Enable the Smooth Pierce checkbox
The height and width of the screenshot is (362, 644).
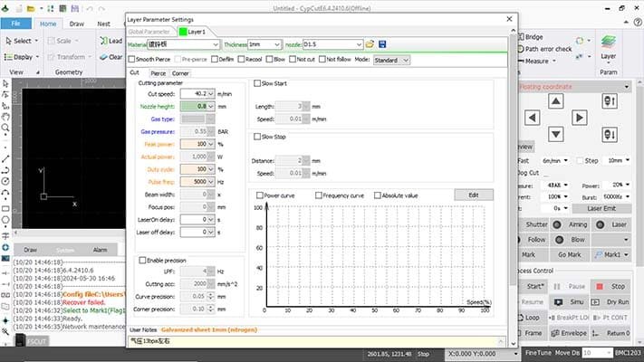pyautogui.click(x=132, y=60)
